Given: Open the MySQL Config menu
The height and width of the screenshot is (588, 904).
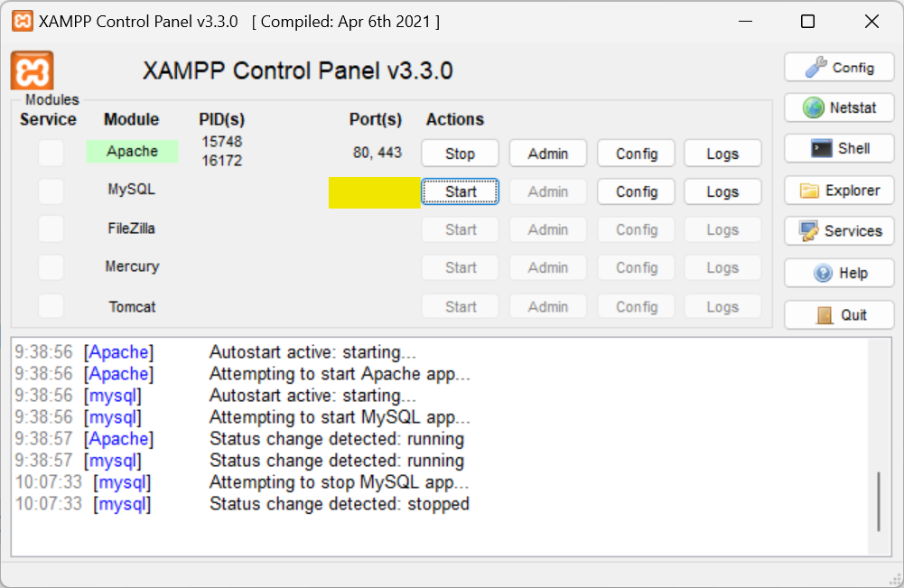Looking at the screenshot, I should point(637,191).
